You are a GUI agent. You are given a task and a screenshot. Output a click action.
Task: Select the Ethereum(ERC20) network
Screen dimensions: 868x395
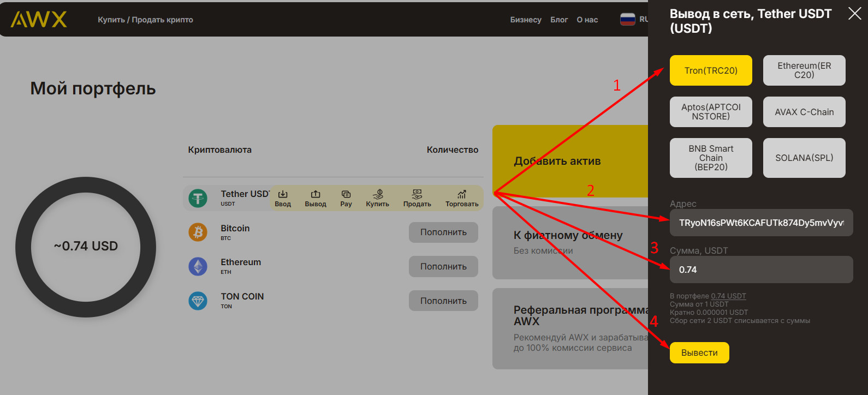(804, 70)
